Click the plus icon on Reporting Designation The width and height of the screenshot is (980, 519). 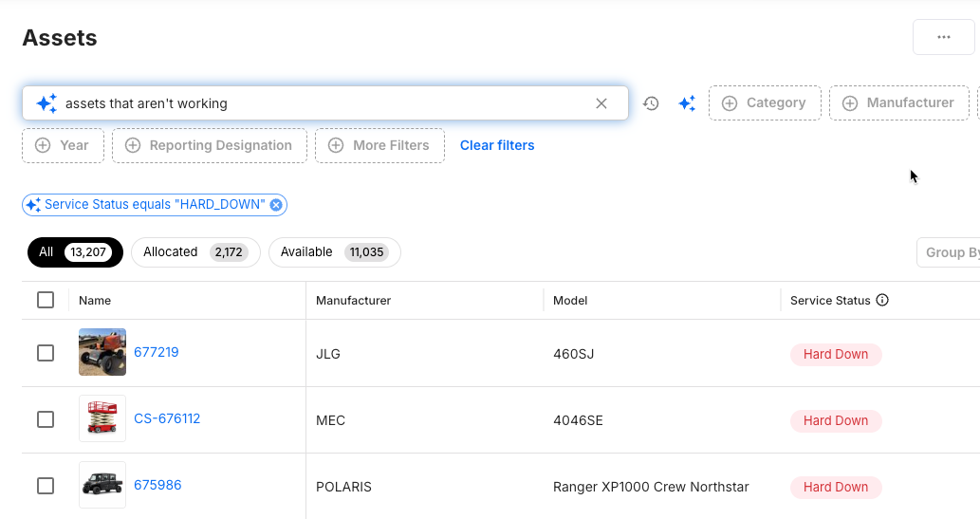click(133, 146)
